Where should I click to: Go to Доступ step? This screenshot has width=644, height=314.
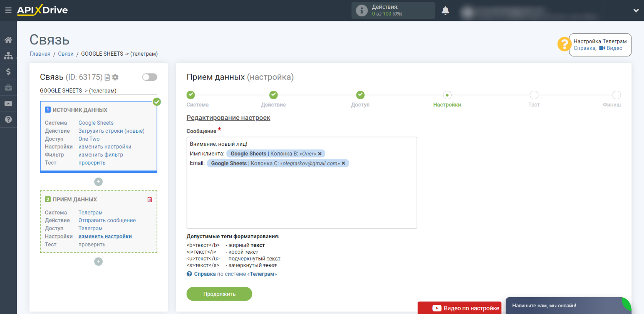point(360,95)
